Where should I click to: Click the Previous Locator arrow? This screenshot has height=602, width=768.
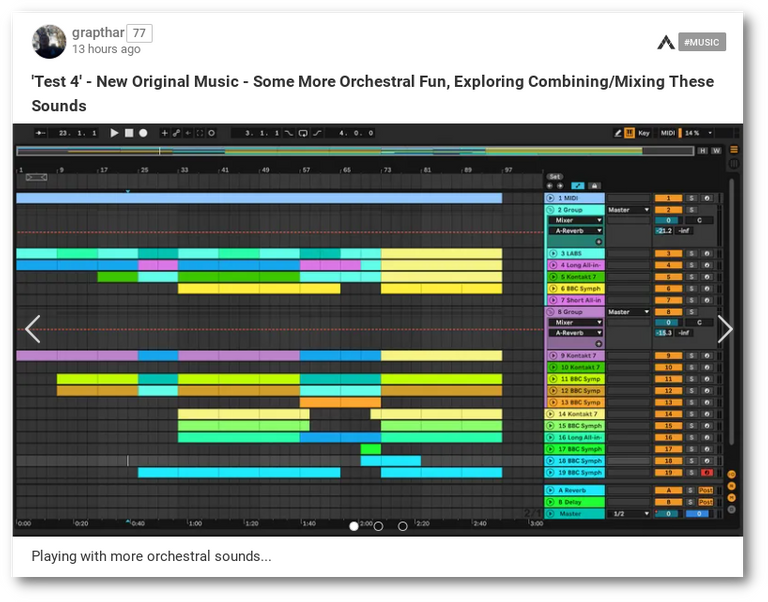[x=550, y=186]
